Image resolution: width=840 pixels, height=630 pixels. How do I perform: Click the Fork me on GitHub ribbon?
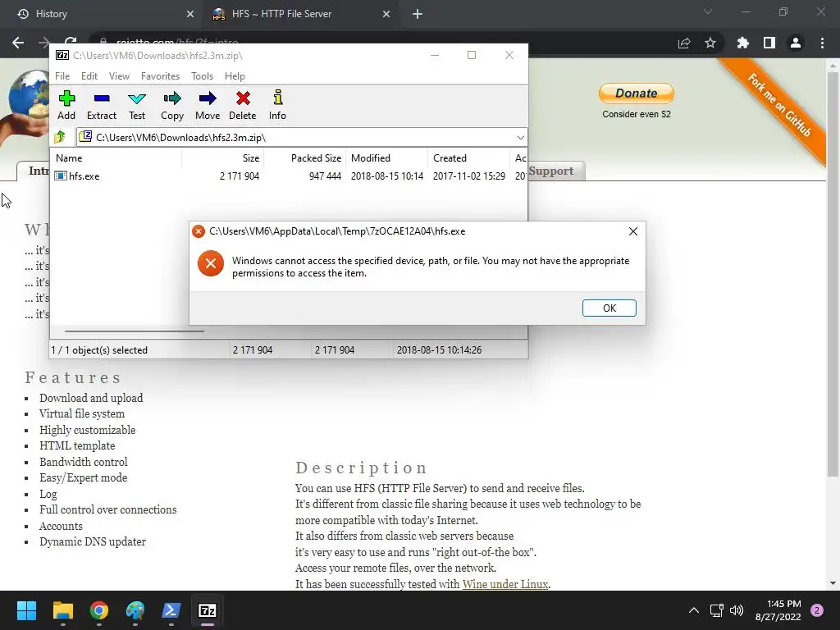779,106
